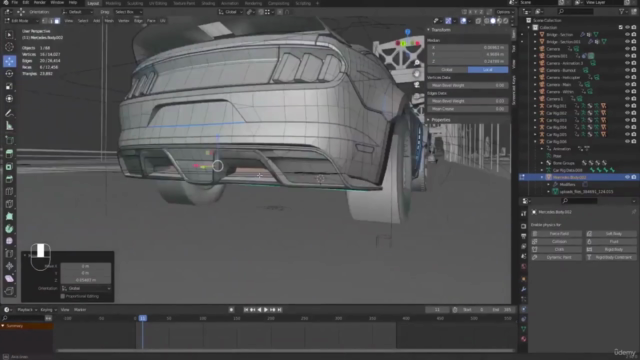Toggle visibility eye for Bridge - Section
The width and height of the screenshot is (640, 360).
coord(627,35)
